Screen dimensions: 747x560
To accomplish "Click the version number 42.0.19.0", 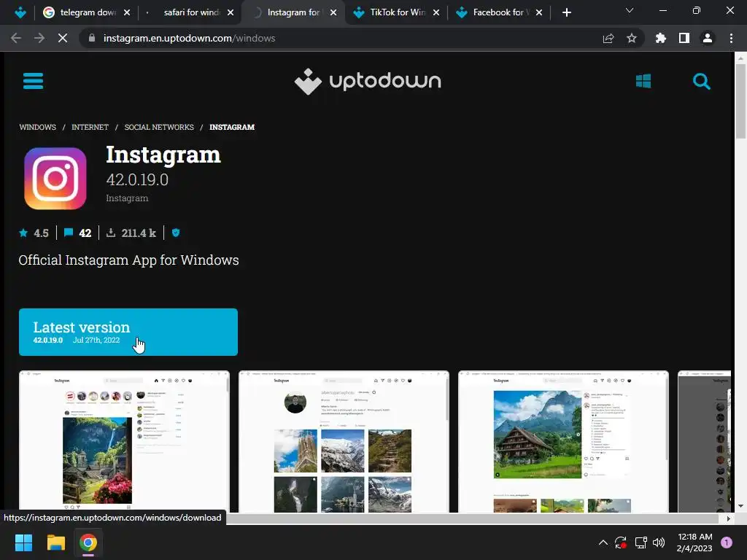I will point(137,179).
